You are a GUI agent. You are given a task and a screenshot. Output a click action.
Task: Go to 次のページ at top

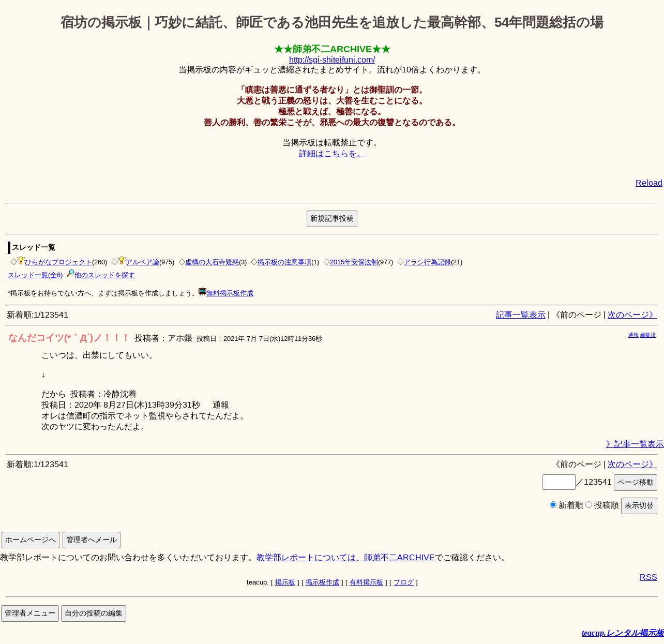(x=632, y=315)
